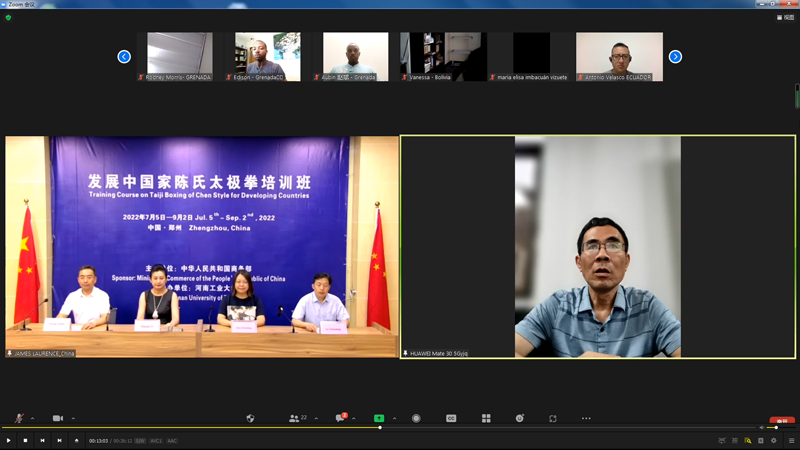The width and height of the screenshot is (800, 450).
Task: Expand audio options arrow beside microphone
Action: click(32, 418)
